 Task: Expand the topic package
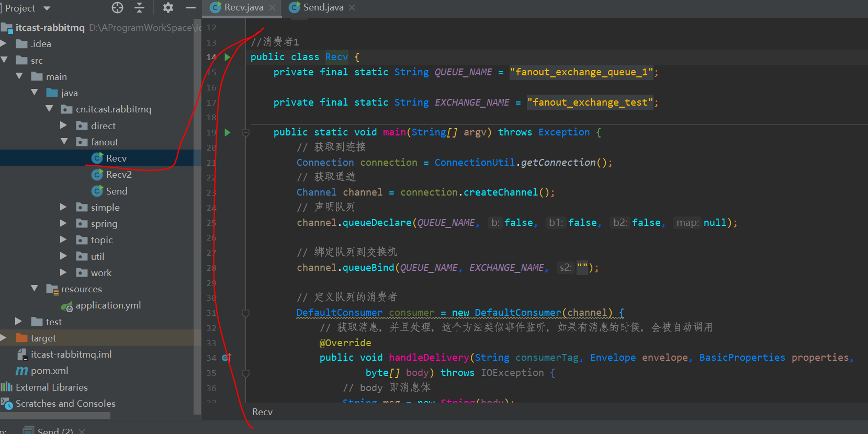pos(63,239)
